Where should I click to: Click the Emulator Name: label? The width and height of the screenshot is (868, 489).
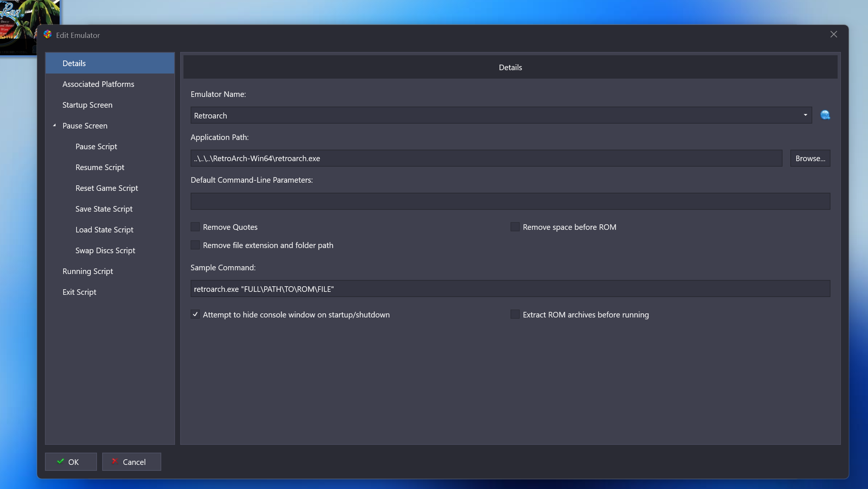(x=218, y=94)
